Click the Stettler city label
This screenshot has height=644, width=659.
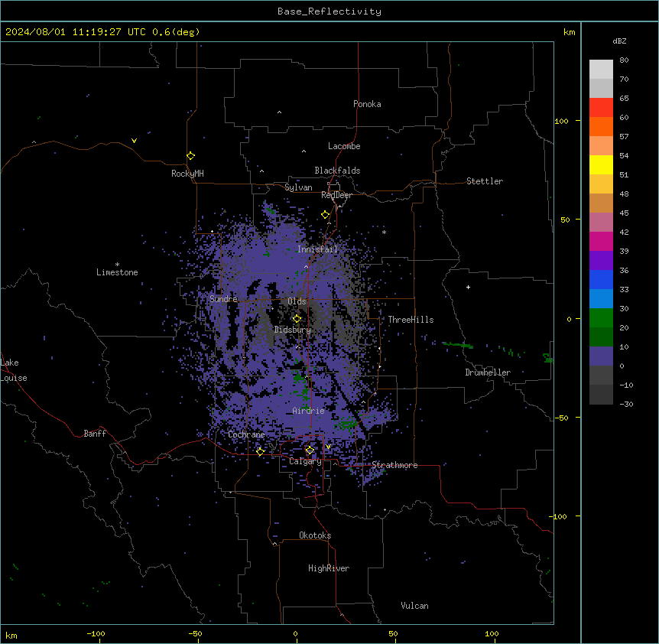[x=485, y=181]
